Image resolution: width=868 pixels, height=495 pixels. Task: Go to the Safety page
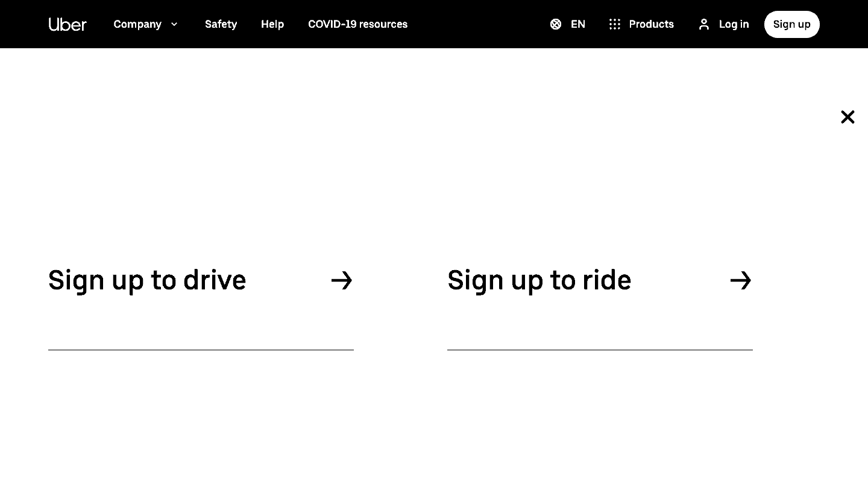221,24
